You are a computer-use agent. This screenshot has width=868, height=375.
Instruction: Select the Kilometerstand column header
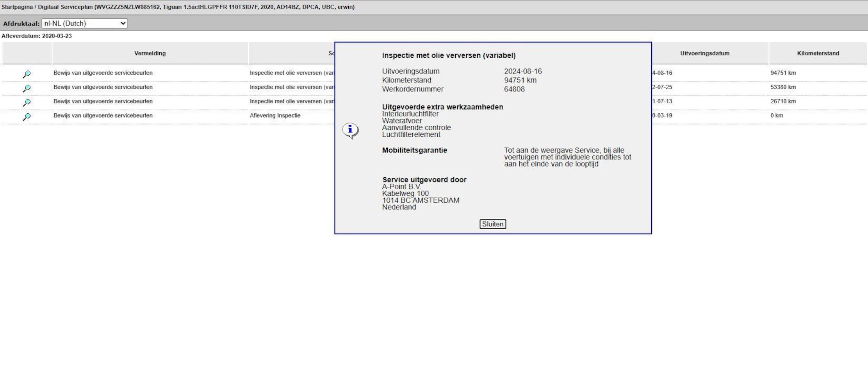[x=818, y=53]
